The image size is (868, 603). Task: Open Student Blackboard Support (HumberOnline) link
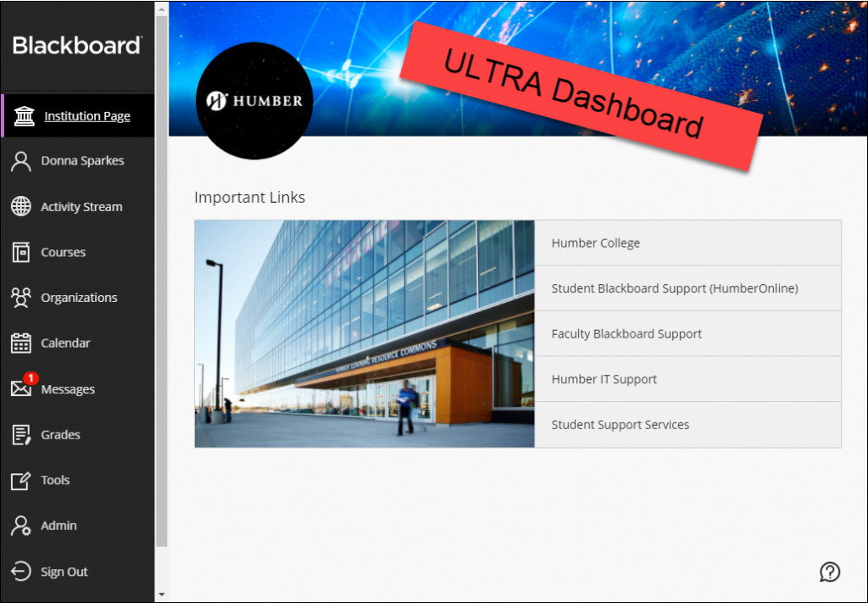(x=687, y=288)
